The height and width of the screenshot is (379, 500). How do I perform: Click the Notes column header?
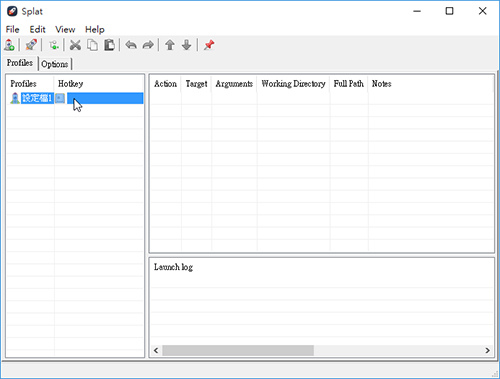click(381, 83)
